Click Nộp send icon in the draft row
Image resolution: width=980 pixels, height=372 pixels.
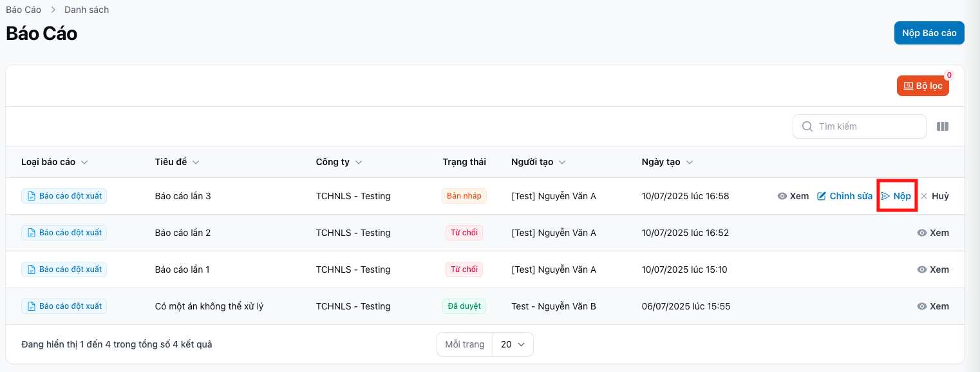coord(886,196)
